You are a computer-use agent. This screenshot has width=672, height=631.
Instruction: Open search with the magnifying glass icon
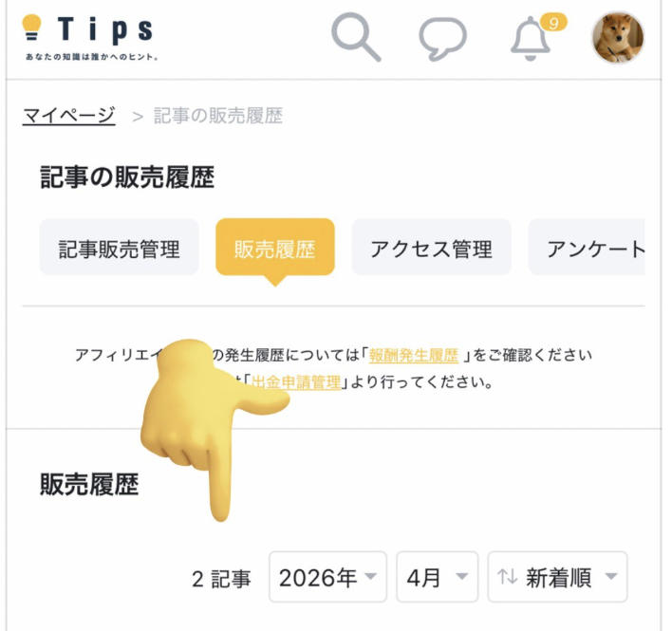pyautogui.click(x=356, y=37)
